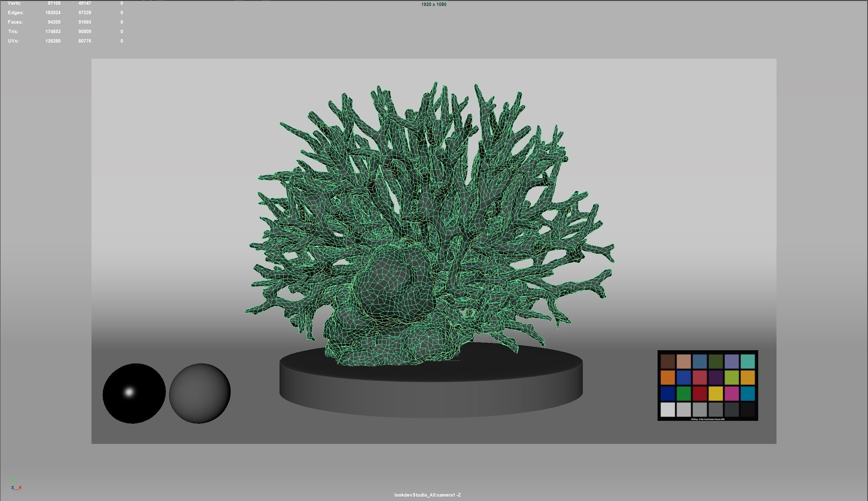Pick the white swatch in the greyscale row
This screenshot has width=868, height=501.
(668, 410)
